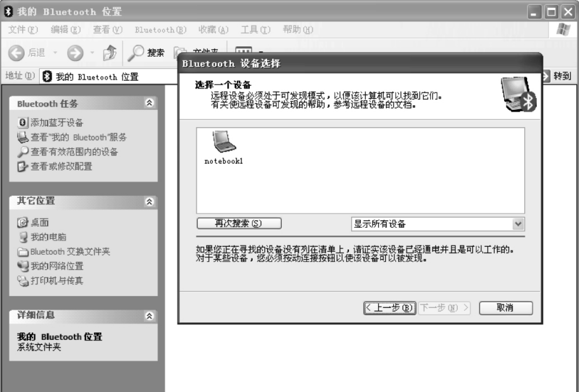Click the 取消 cancel button
Image resolution: width=579 pixels, height=392 pixels.
(x=506, y=308)
